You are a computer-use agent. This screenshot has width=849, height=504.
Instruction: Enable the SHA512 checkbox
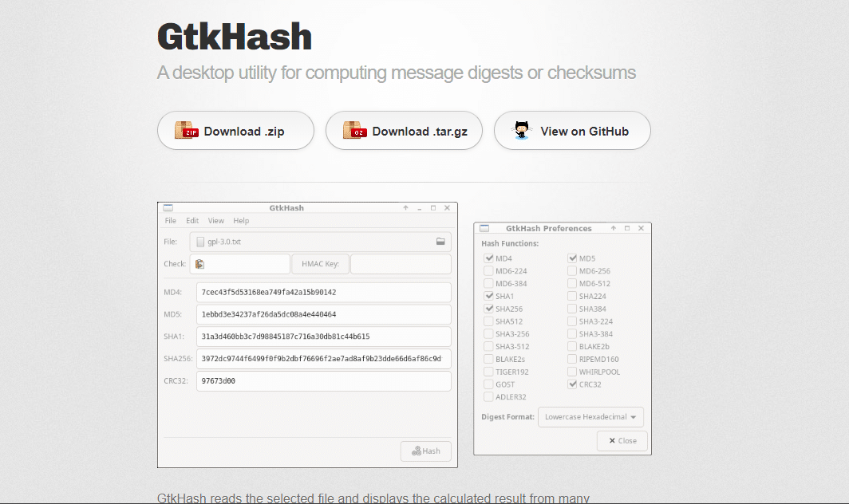click(488, 321)
